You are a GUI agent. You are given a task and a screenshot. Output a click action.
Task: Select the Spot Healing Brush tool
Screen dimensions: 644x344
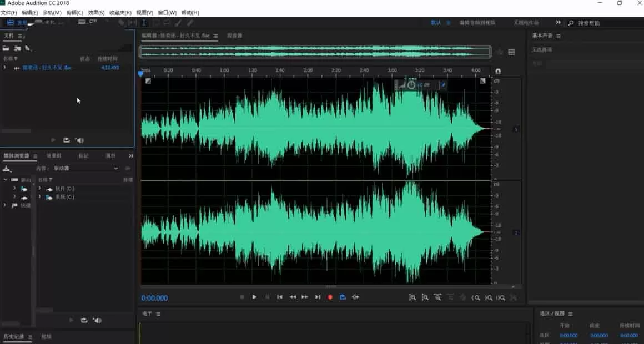(x=190, y=23)
